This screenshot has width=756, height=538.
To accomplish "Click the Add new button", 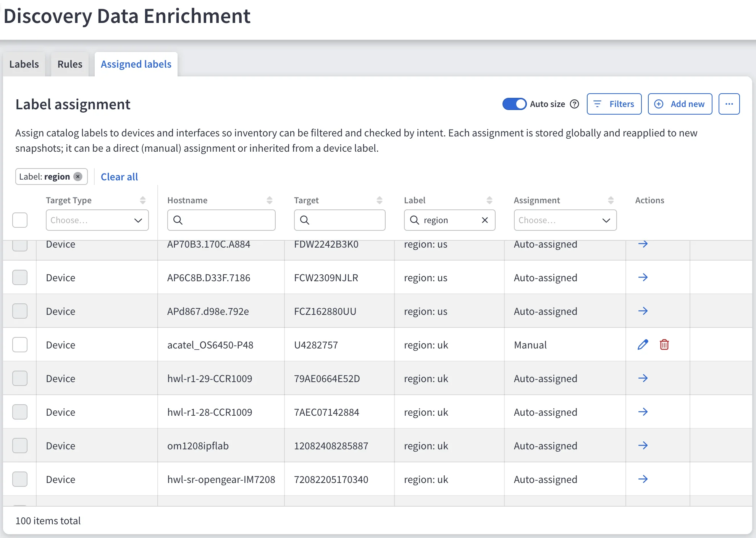I will pyautogui.click(x=680, y=104).
